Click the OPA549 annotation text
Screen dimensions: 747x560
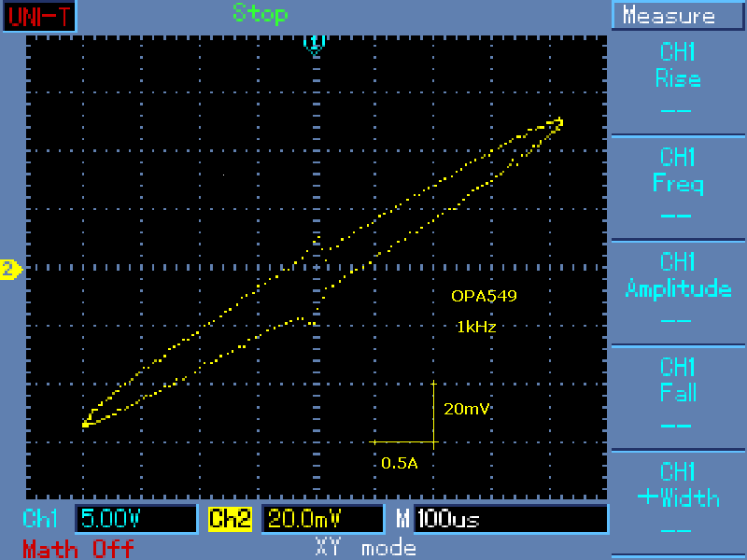coord(484,296)
